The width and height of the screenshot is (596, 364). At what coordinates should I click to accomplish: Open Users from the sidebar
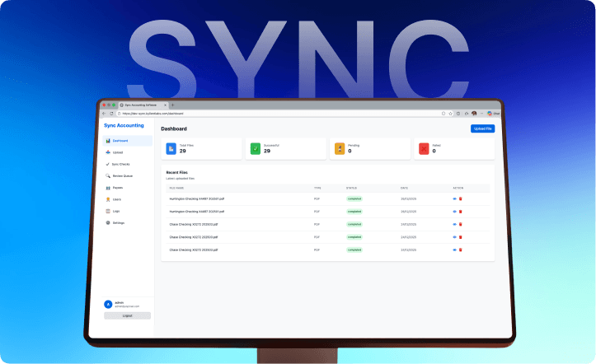(127, 199)
